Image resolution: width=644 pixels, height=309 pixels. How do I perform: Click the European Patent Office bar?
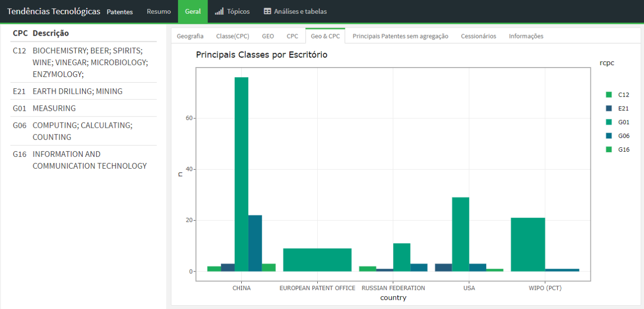pyautogui.click(x=317, y=260)
